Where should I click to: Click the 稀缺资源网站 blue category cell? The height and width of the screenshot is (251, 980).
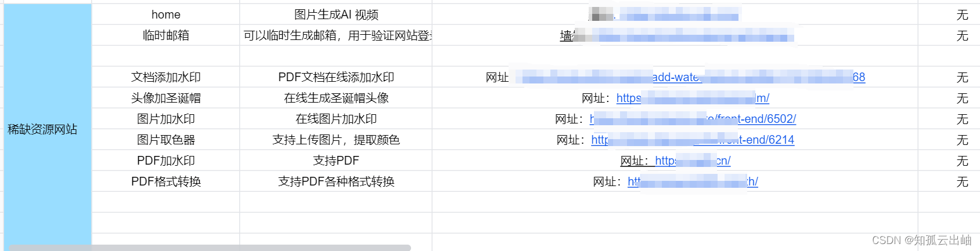(48, 129)
